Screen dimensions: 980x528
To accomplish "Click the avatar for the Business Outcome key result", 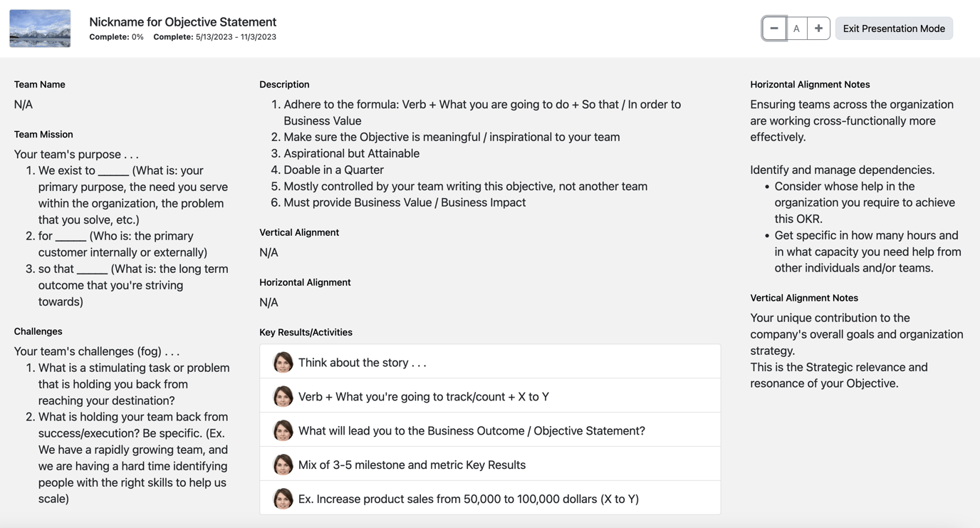I will pos(283,430).
